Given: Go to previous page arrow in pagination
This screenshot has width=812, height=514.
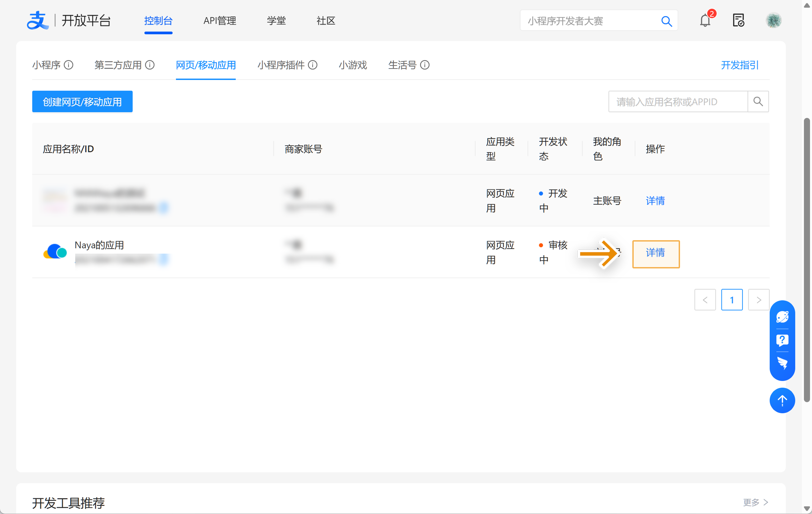Looking at the screenshot, I should click(705, 299).
